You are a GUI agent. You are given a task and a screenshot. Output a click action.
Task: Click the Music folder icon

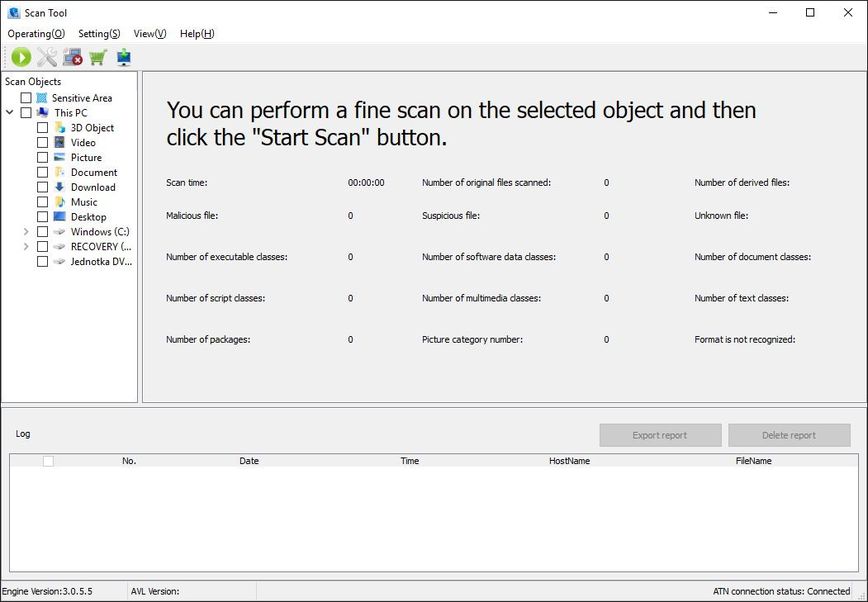click(59, 202)
